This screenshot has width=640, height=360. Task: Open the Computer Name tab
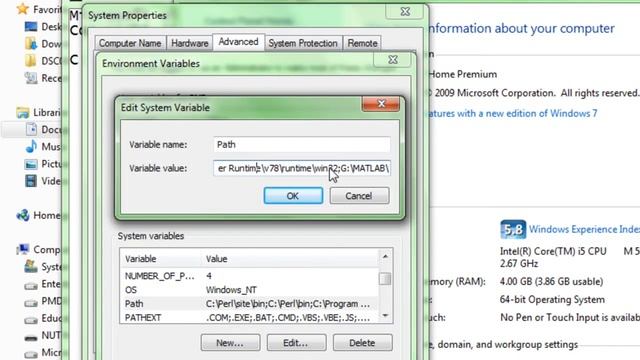(x=130, y=43)
